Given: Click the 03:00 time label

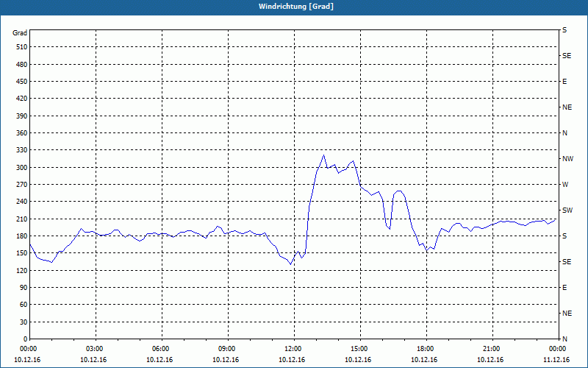Looking at the screenshot, I should coord(96,349).
